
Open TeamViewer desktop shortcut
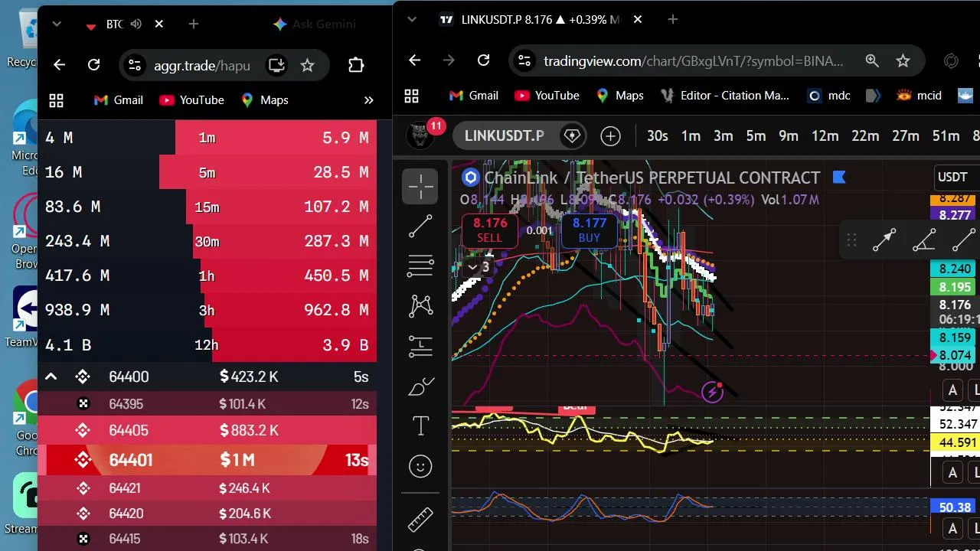(25, 315)
